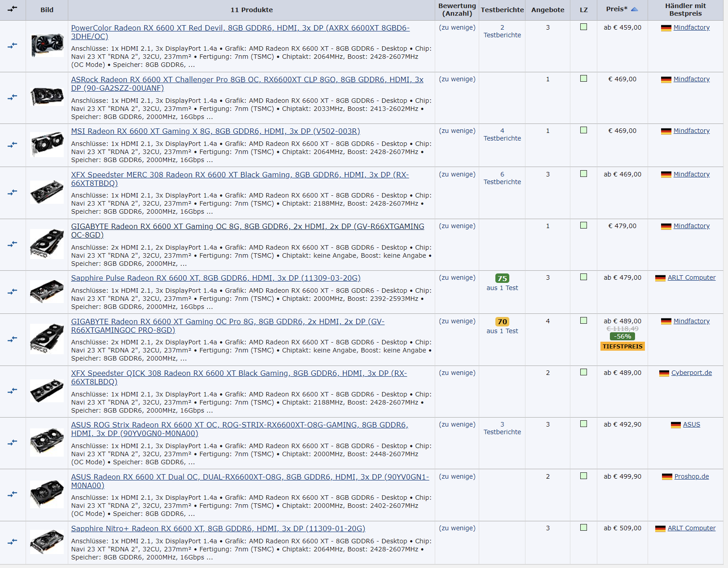Click compare icon for XFX QICK 308 row

point(13,391)
